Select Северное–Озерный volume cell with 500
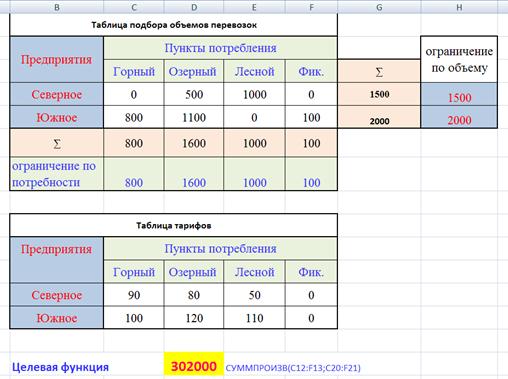Viewport: 508px width, 379px height. [194, 94]
